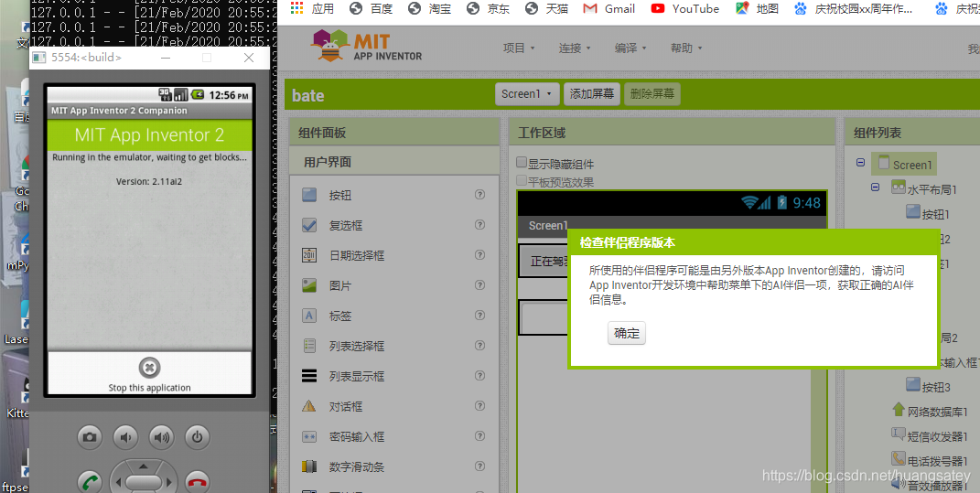Click Stop this application icon in emulator
Image resolution: width=980 pixels, height=493 pixels.
(149, 368)
